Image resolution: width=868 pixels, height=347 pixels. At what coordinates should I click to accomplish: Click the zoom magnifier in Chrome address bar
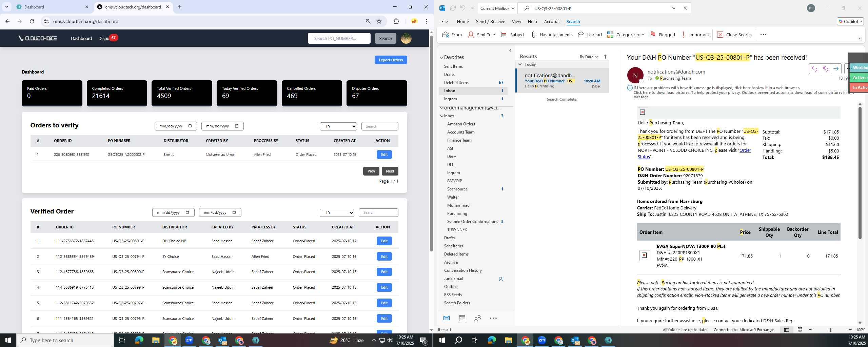point(368,21)
